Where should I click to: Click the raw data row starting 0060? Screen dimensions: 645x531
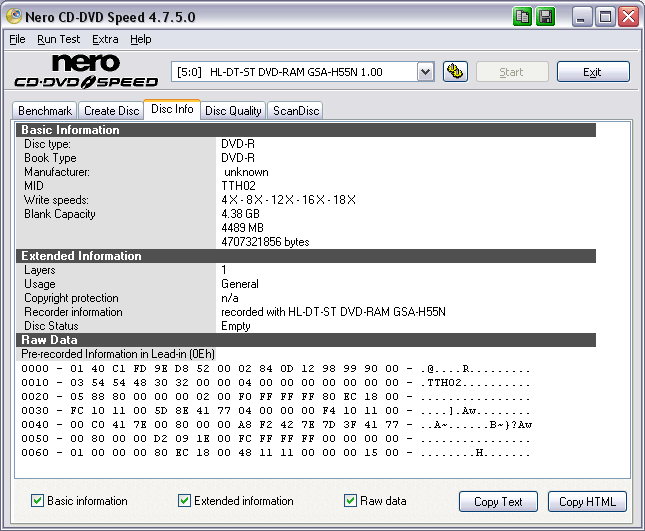click(x=276, y=452)
